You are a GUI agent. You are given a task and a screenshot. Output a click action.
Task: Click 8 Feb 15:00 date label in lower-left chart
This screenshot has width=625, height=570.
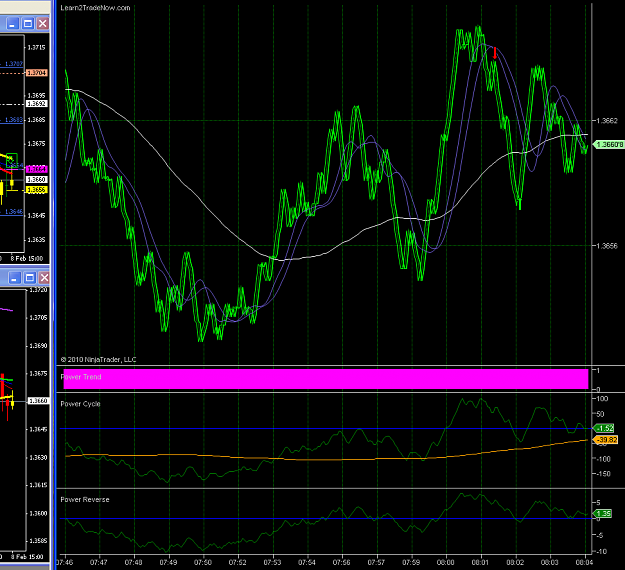click(x=27, y=556)
